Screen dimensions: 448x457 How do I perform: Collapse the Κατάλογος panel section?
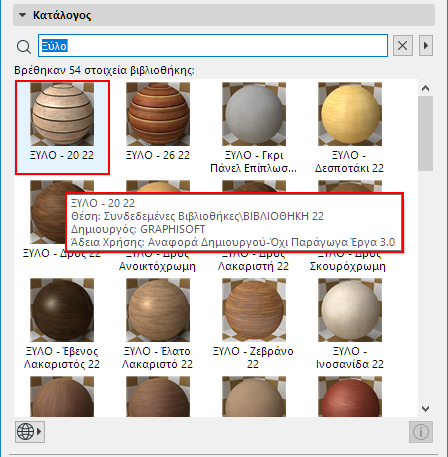pos(23,15)
